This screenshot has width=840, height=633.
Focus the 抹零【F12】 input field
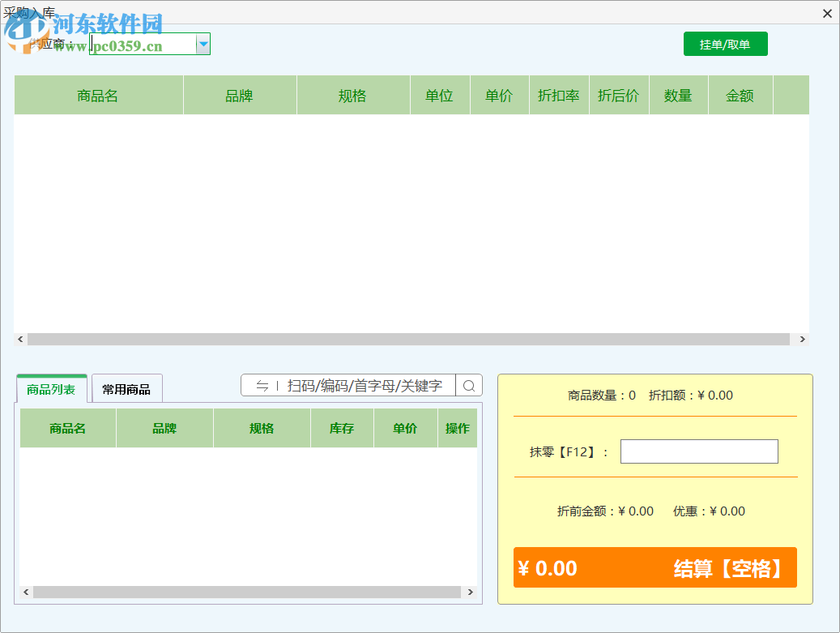point(699,451)
